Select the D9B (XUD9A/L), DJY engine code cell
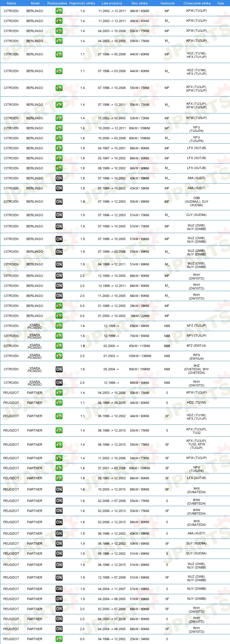 click(196, 202)
